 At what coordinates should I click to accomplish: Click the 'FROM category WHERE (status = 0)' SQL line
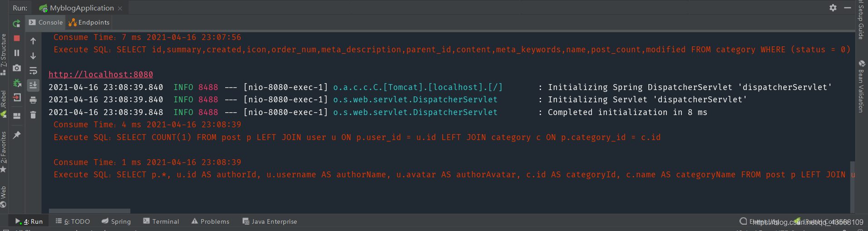coord(452,50)
